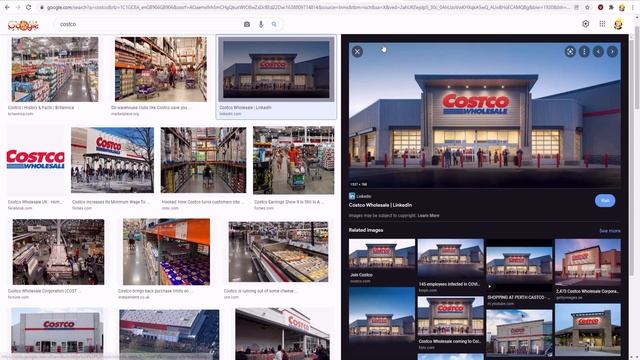This screenshot has height=360, width=640.
Task: Open 145 employees infected related image
Action: pyautogui.click(x=451, y=260)
